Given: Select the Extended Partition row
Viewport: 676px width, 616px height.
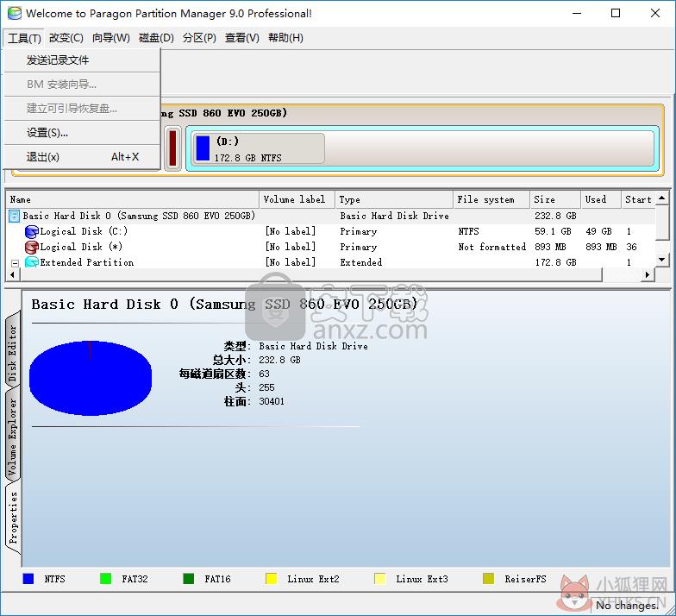Looking at the screenshot, I should coord(331,262).
